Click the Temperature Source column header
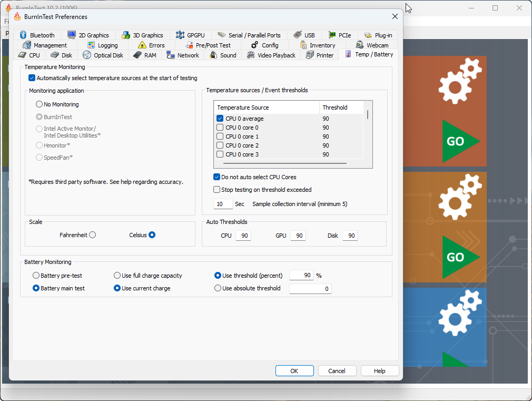The width and height of the screenshot is (532, 401). [x=267, y=107]
